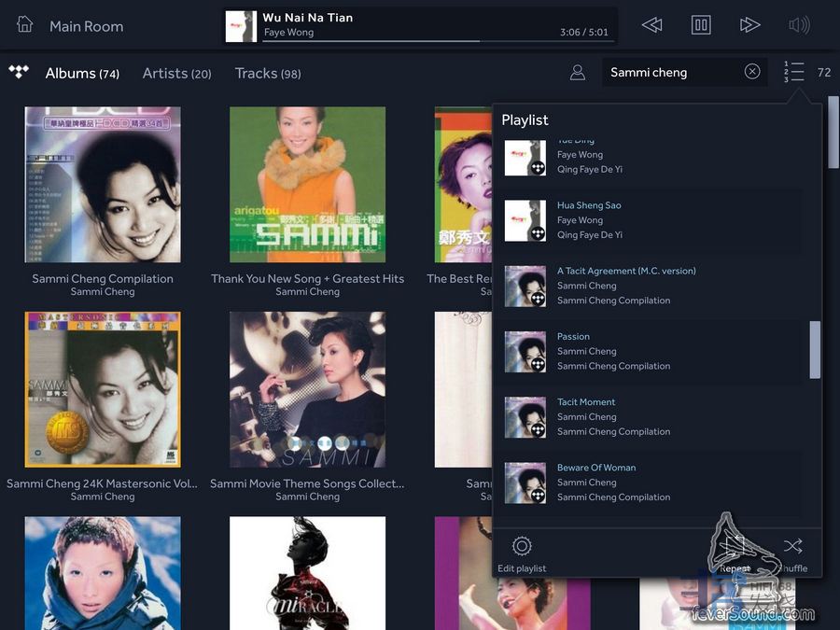
Task: Toggle the playlist queue panel icon
Action: click(793, 72)
